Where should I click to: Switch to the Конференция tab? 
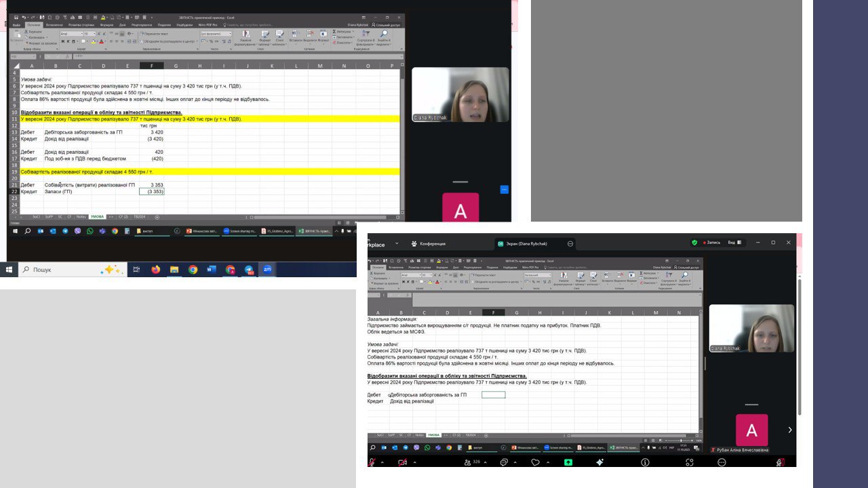(428, 243)
